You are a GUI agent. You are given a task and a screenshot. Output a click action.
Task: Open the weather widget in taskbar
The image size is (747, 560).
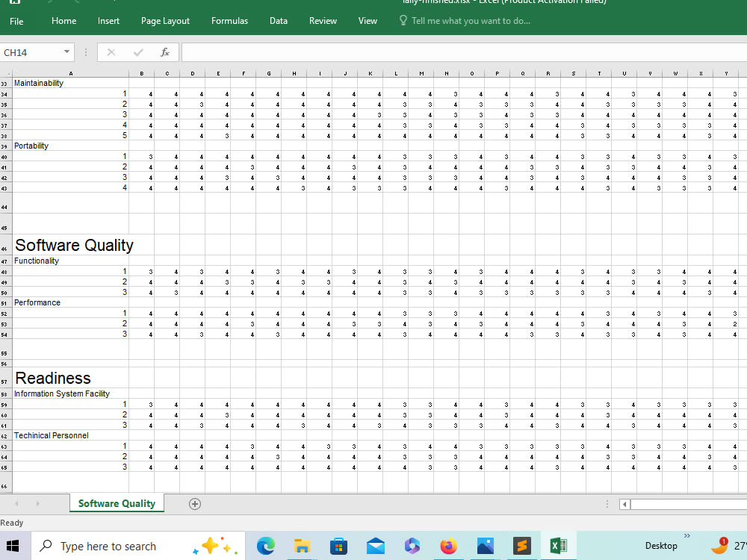click(x=728, y=546)
